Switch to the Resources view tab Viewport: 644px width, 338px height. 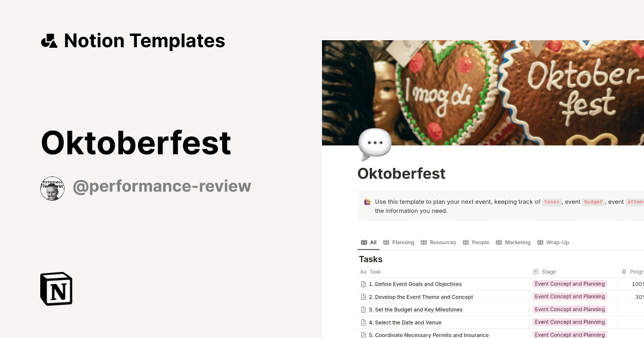tap(442, 242)
